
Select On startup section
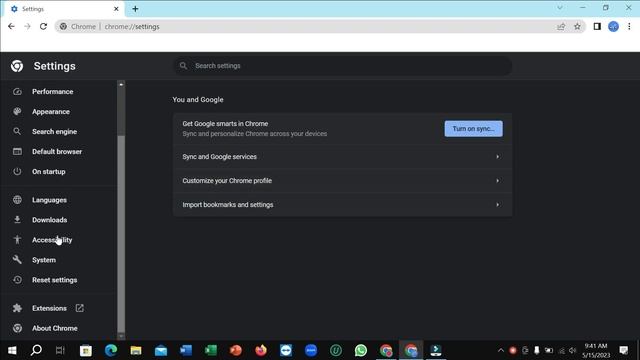pyautogui.click(x=49, y=171)
